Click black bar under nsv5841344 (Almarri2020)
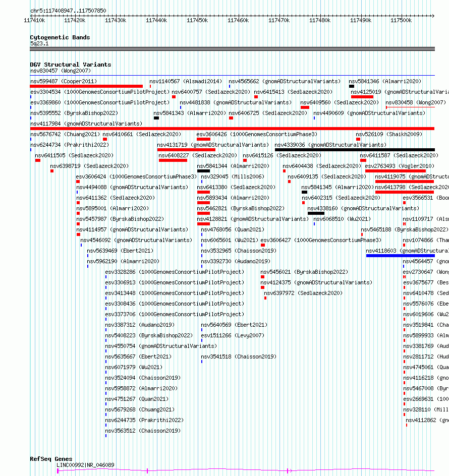 [203, 171]
